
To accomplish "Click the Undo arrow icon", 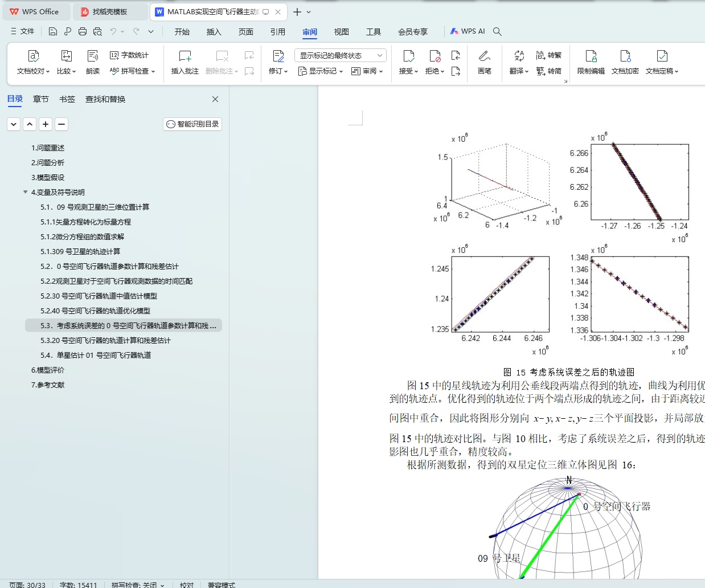I will point(113,31).
